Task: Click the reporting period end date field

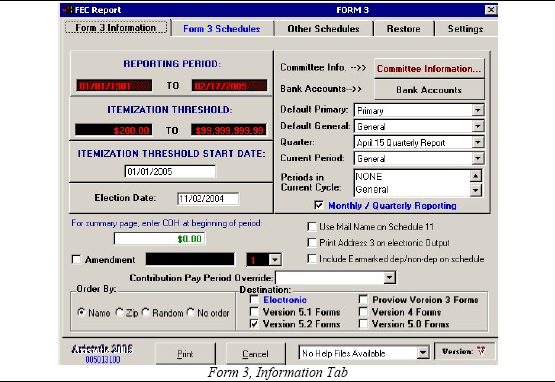Action: (229, 86)
